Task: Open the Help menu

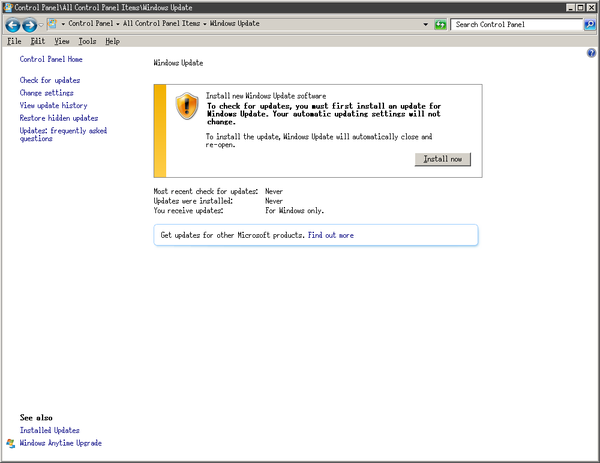Action: [x=112, y=41]
